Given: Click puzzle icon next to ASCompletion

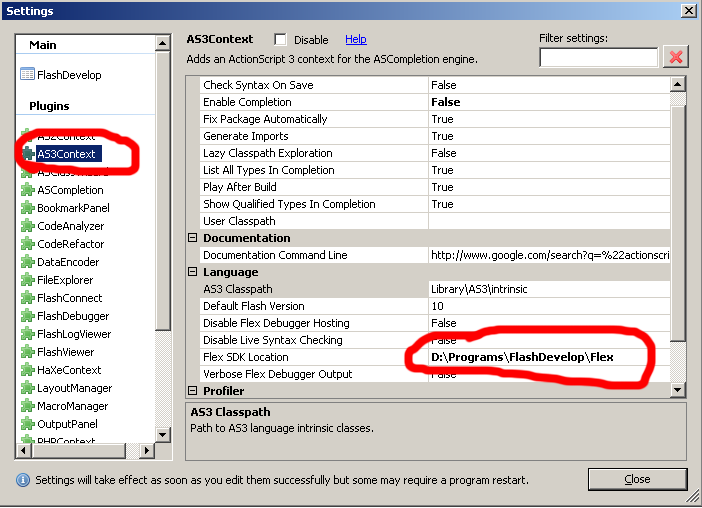Looking at the screenshot, I should (28, 190).
